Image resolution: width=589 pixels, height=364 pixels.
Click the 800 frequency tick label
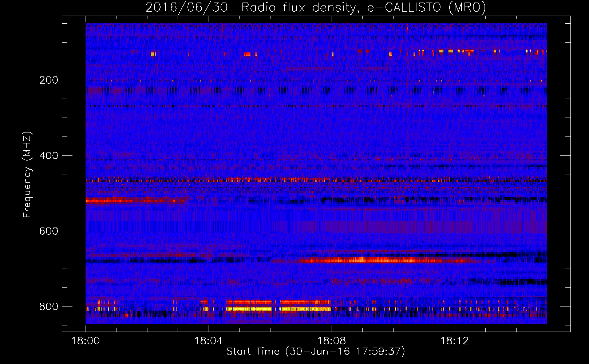click(49, 306)
